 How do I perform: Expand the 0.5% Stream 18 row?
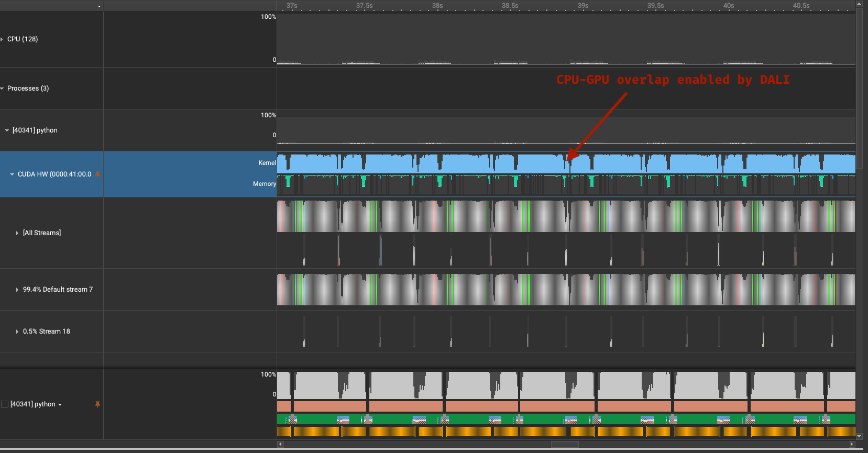point(17,332)
